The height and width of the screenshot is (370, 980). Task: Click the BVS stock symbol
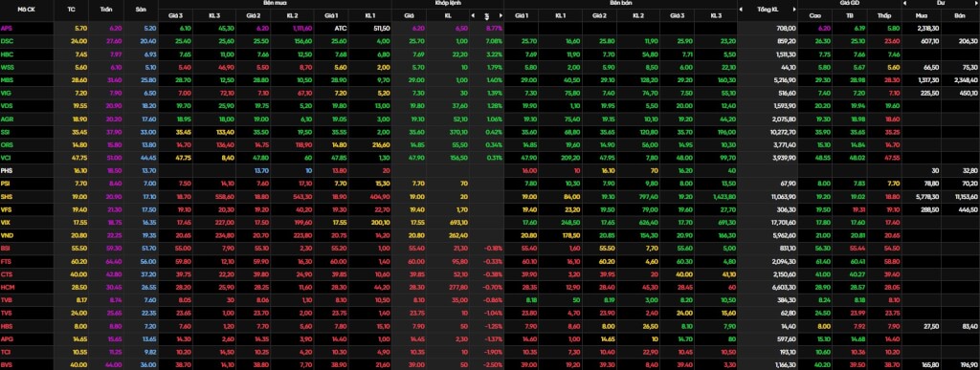7,365
